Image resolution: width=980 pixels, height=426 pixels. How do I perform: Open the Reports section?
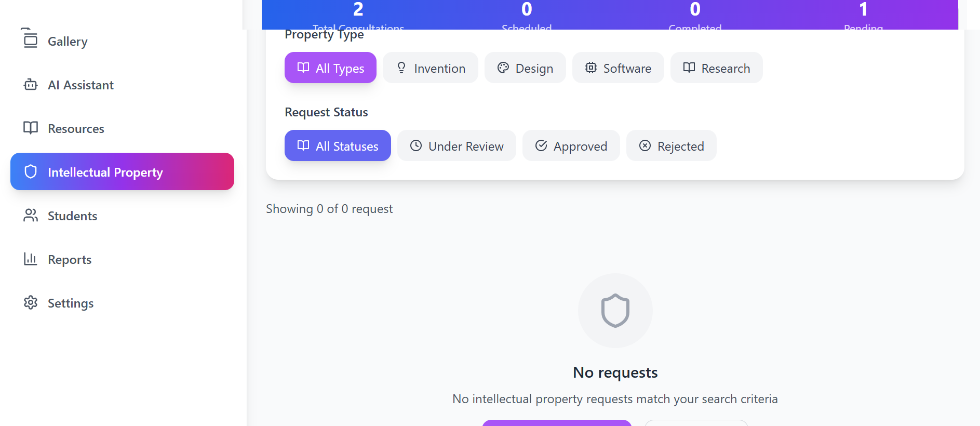click(122, 259)
